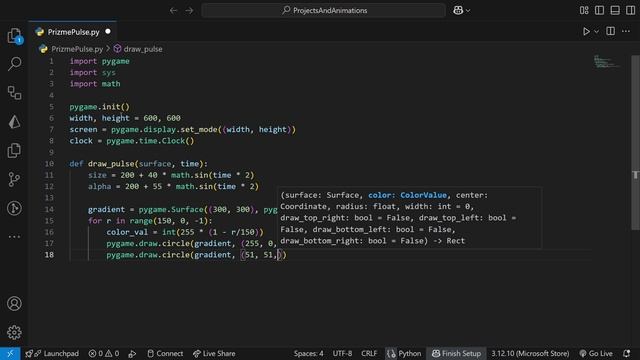The height and width of the screenshot is (360, 640).
Task: Change file encoding UTF-8
Action: point(342,353)
